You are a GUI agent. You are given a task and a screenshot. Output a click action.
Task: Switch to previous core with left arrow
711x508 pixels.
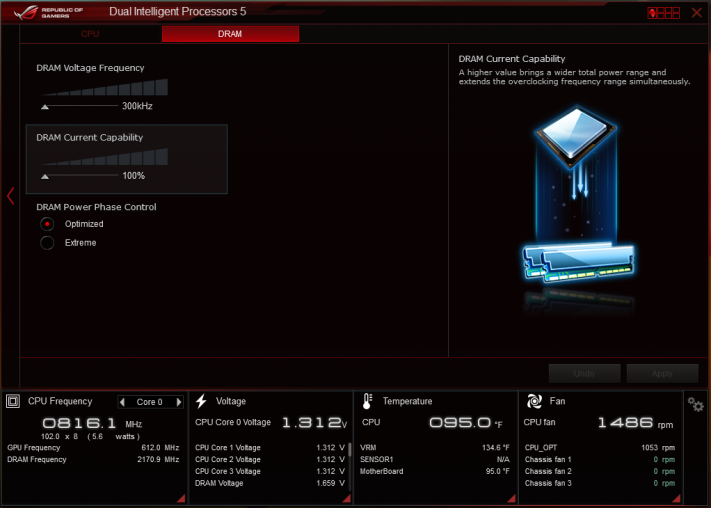(x=122, y=402)
